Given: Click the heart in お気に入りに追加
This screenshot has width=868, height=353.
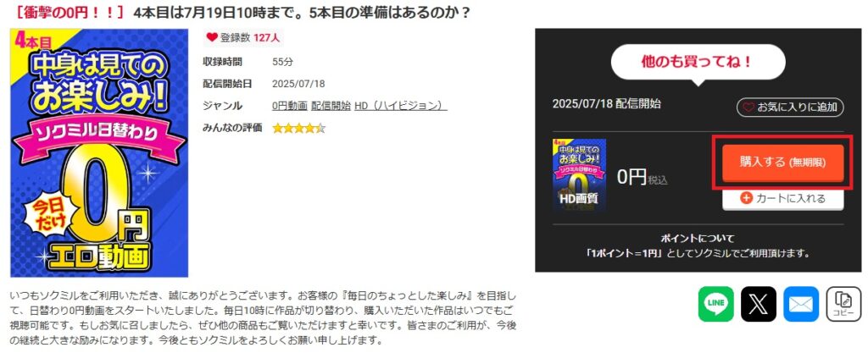Looking at the screenshot, I should click(x=748, y=108).
